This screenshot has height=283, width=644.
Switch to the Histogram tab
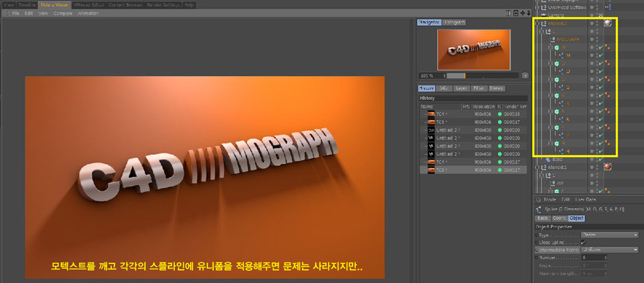click(x=454, y=22)
